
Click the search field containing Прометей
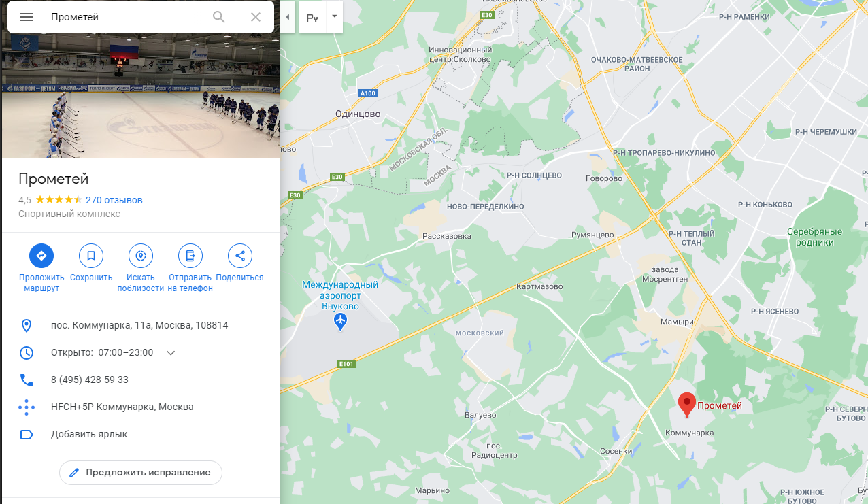point(126,17)
